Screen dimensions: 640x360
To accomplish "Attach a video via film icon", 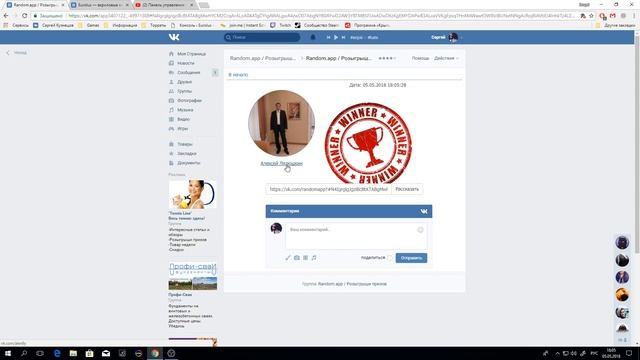I will tap(305, 258).
